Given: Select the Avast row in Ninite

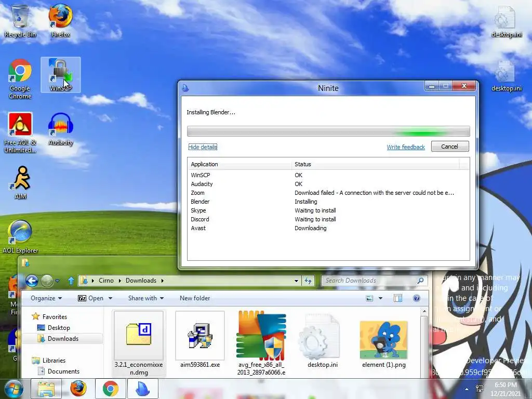Looking at the screenshot, I should click(328, 228).
